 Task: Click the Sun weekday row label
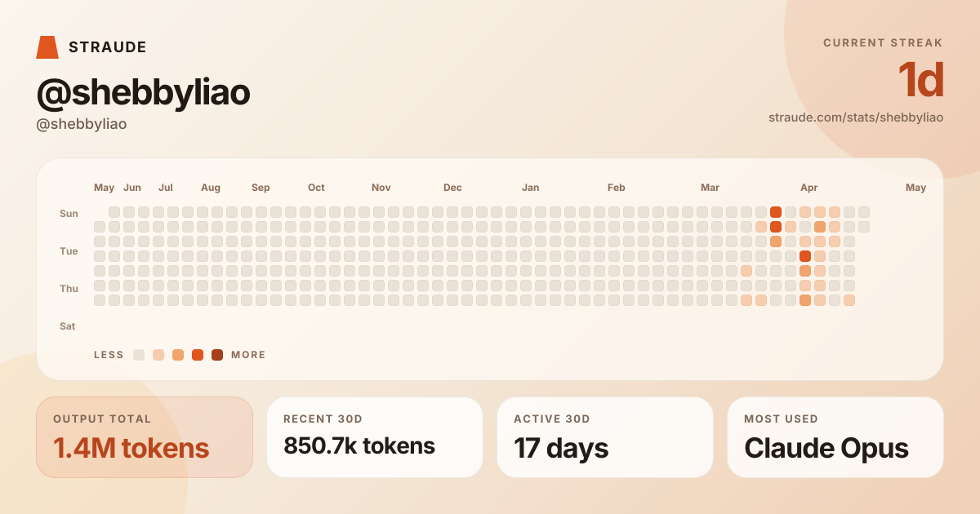click(69, 214)
